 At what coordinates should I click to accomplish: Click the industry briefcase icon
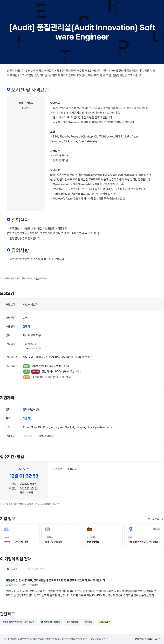click(x=89, y=529)
